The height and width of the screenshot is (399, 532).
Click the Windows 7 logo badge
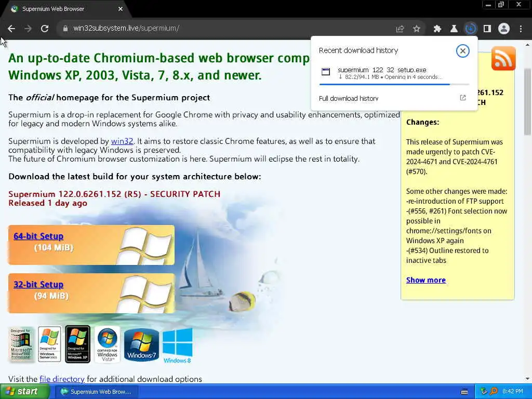pos(141,345)
